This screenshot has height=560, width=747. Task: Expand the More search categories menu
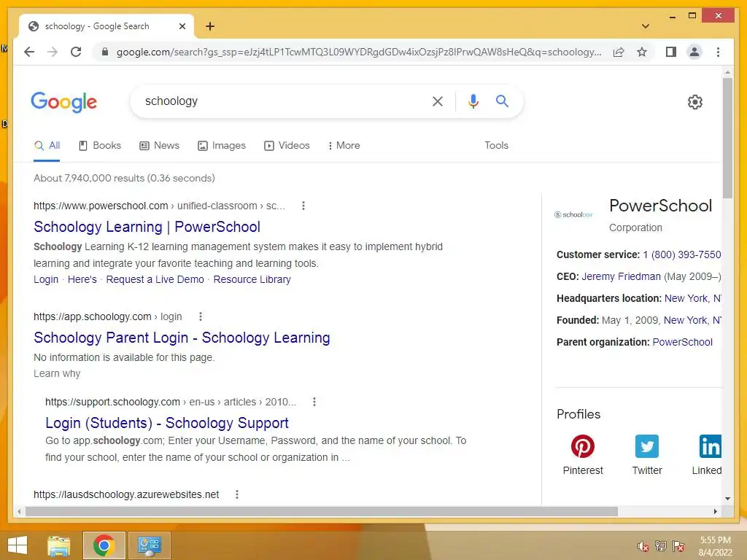[344, 146]
